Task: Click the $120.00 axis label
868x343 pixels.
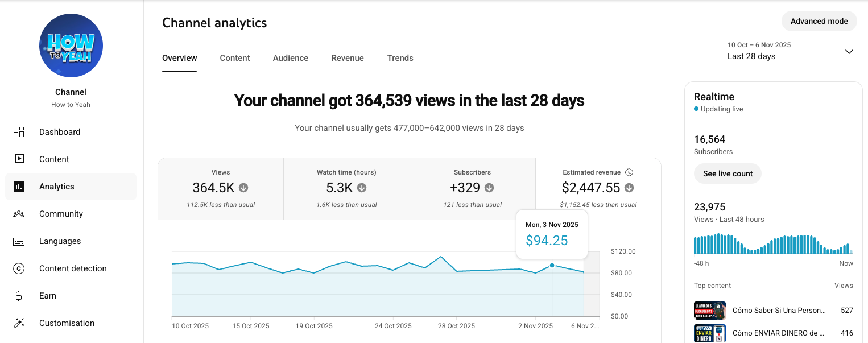Action: pos(623,251)
